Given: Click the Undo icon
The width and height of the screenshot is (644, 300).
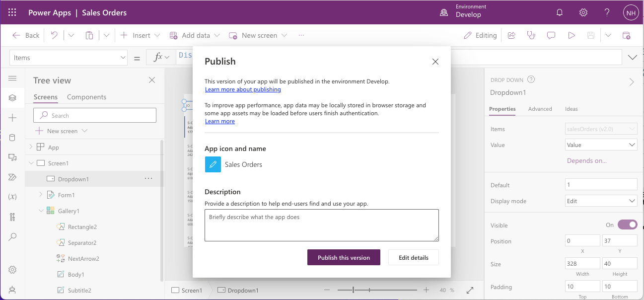Looking at the screenshot, I should pyautogui.click(x=54, y=35).
